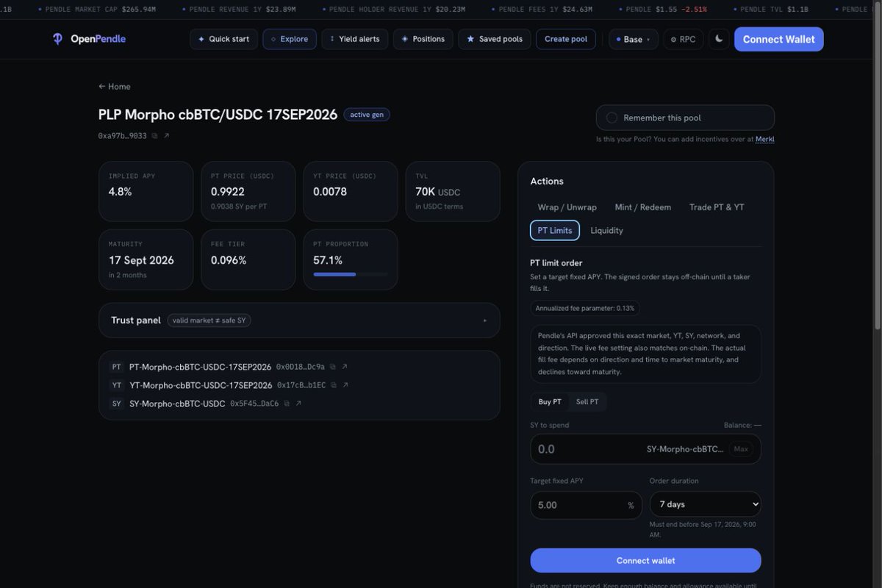Go back via Home link
Screen dimensions: 882x588
point(115,87)
